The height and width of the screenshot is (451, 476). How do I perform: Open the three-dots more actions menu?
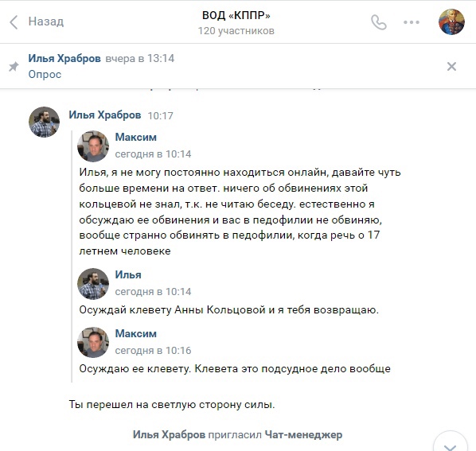412,22
